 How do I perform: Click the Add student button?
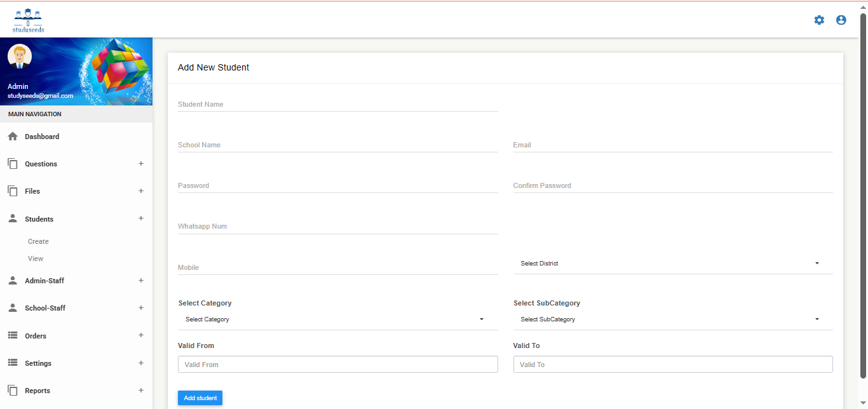(x=200, y=398)
